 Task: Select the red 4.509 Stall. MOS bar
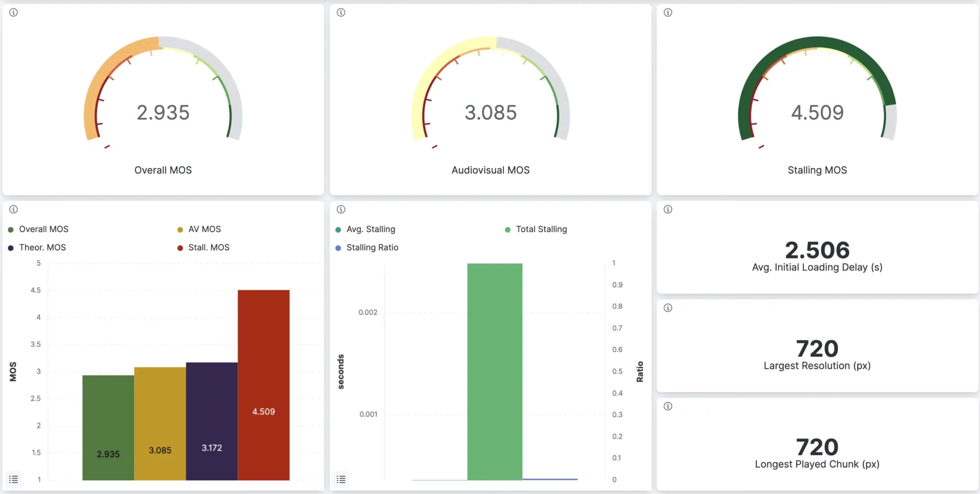click(x=264, y=385)
